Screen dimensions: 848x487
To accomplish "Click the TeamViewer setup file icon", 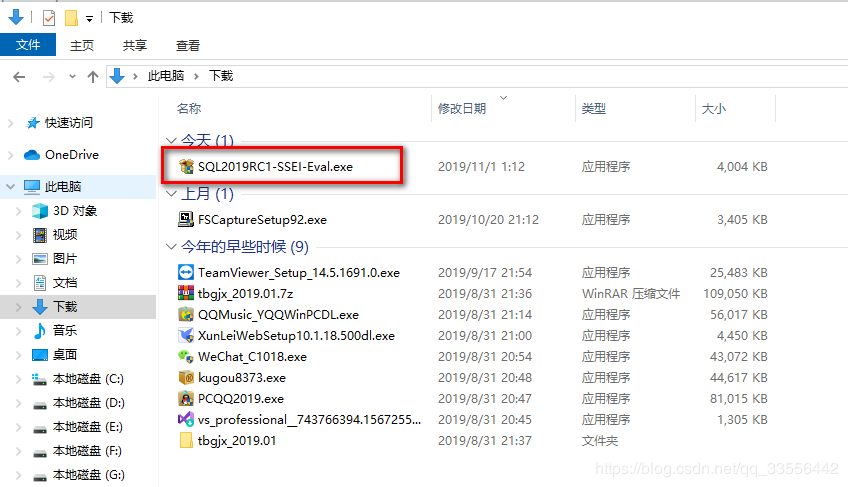I will click(x=186, y=272).
